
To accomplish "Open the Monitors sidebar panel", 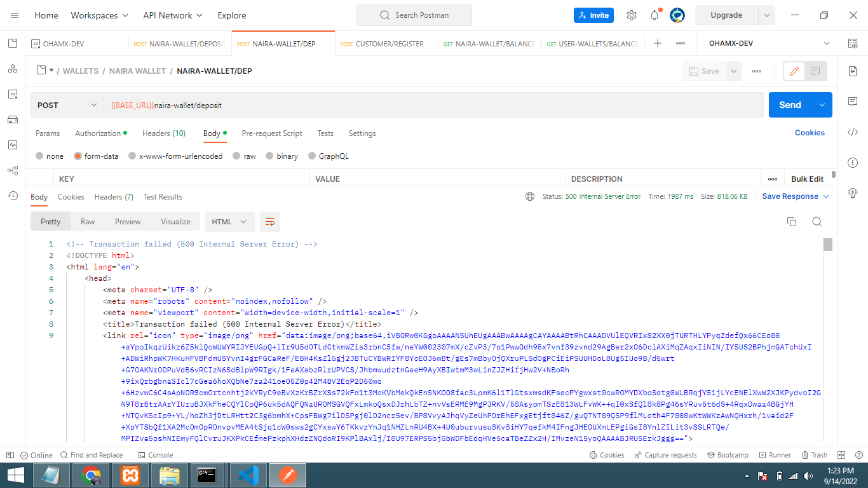I will click(x=13, y=145).
